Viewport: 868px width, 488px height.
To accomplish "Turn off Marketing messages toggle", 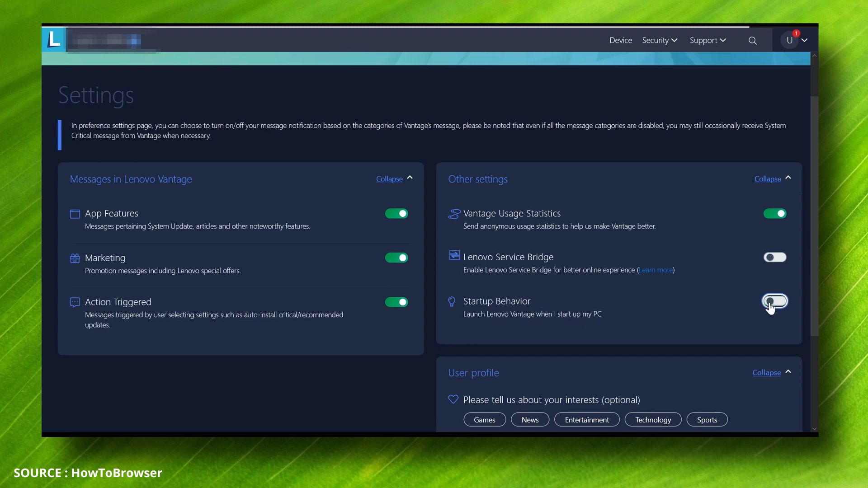I will coord(396,258).
